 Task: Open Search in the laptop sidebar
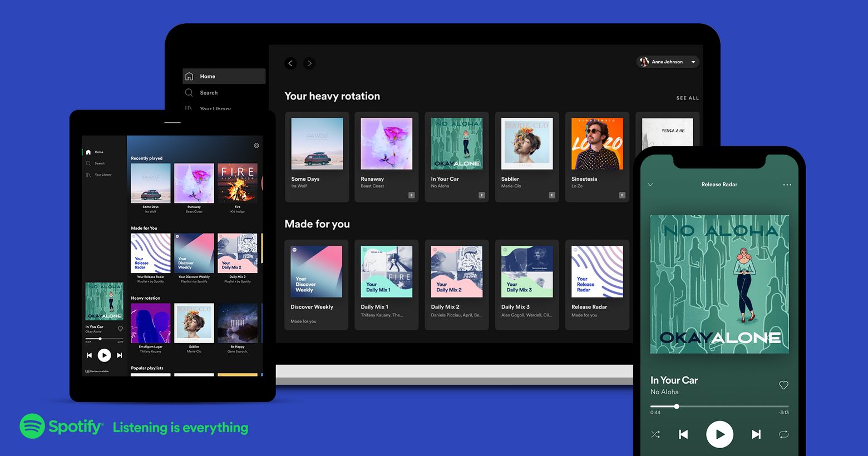click(209, 93)
